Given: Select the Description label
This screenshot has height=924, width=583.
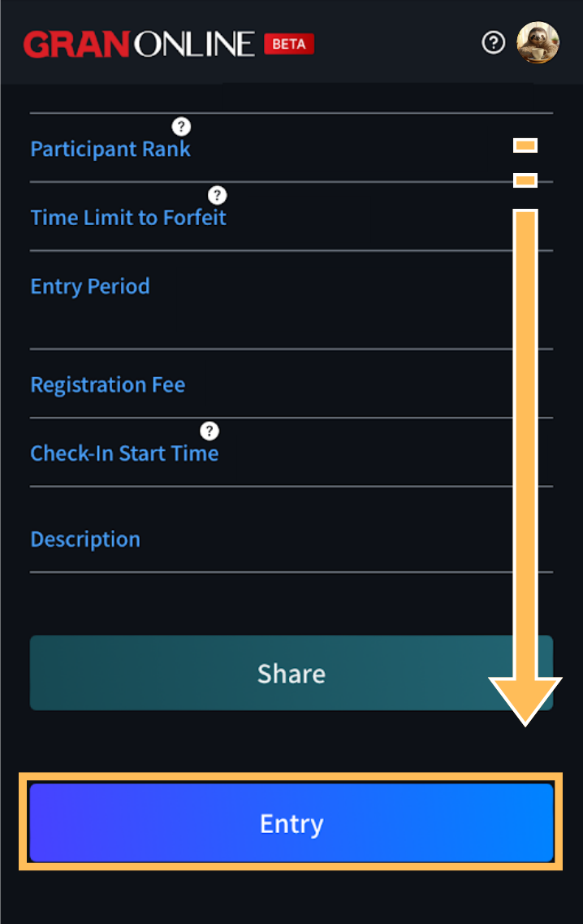Looking at the screenshot, I should [x=85, y=539].
